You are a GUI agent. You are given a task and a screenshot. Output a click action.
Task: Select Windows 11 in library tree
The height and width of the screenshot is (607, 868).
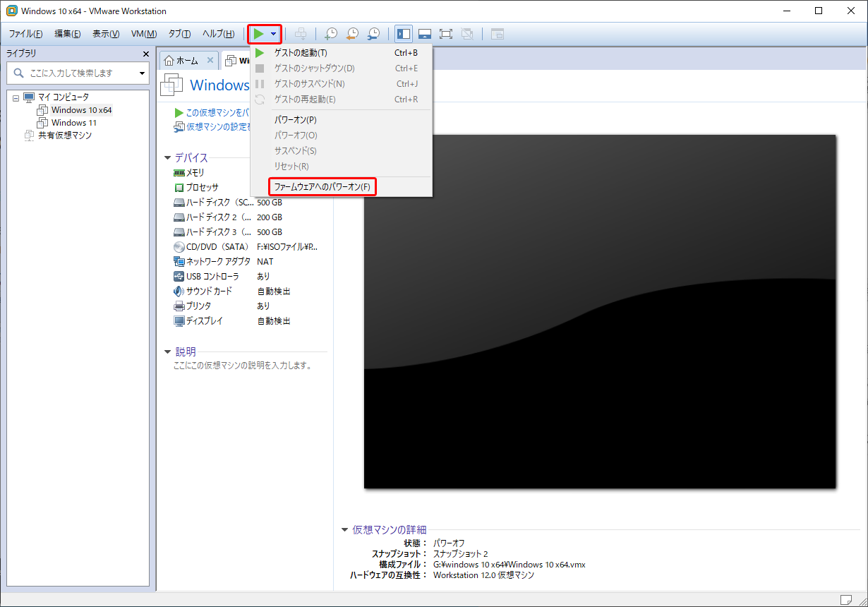pos(74,123)
